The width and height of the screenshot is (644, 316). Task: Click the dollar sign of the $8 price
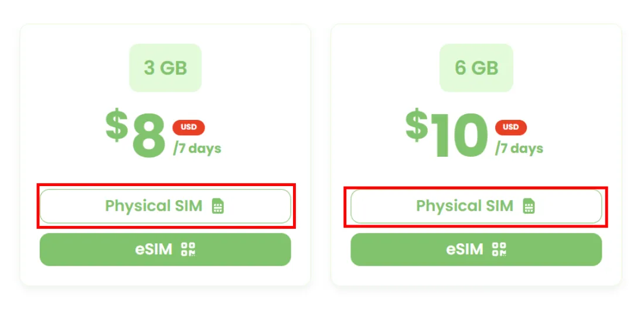(x=117, y=125)
